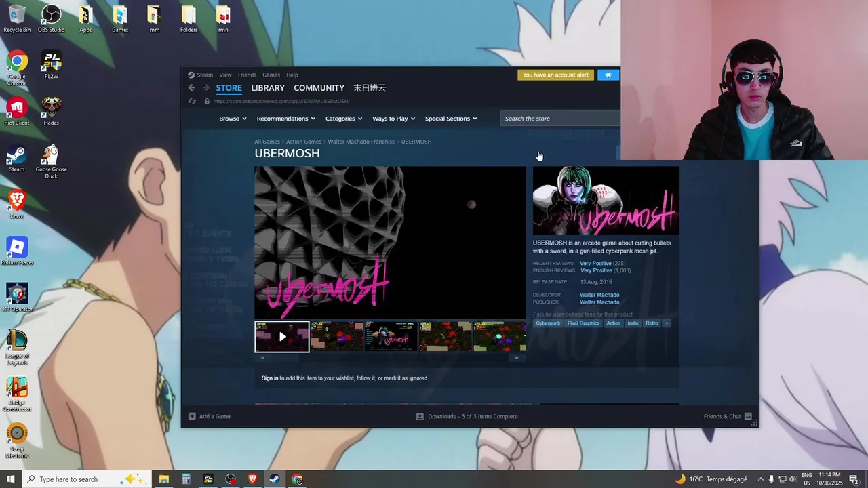Launch League of Legends desktop shortcut

pos(17,348)
